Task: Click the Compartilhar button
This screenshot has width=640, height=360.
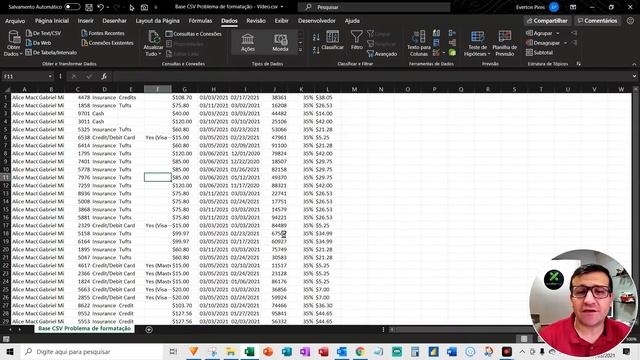Action: (x=547, y=21)
